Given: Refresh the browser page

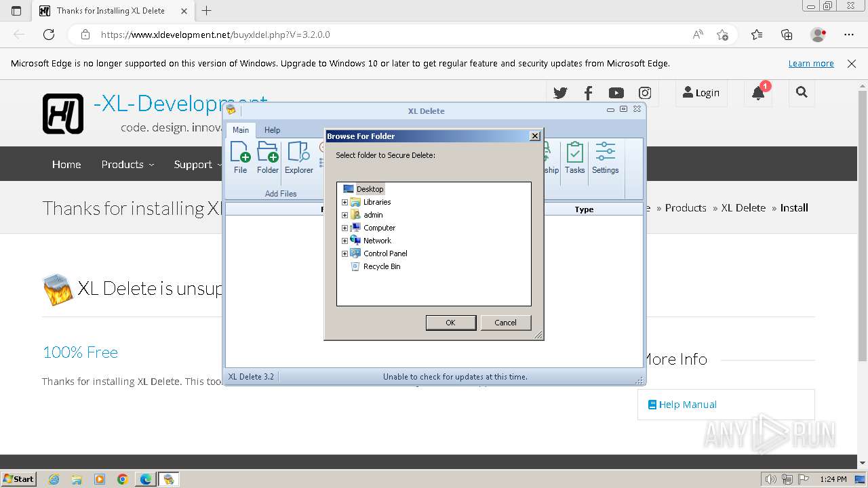Looking at the screenshot, I should 49,35.
